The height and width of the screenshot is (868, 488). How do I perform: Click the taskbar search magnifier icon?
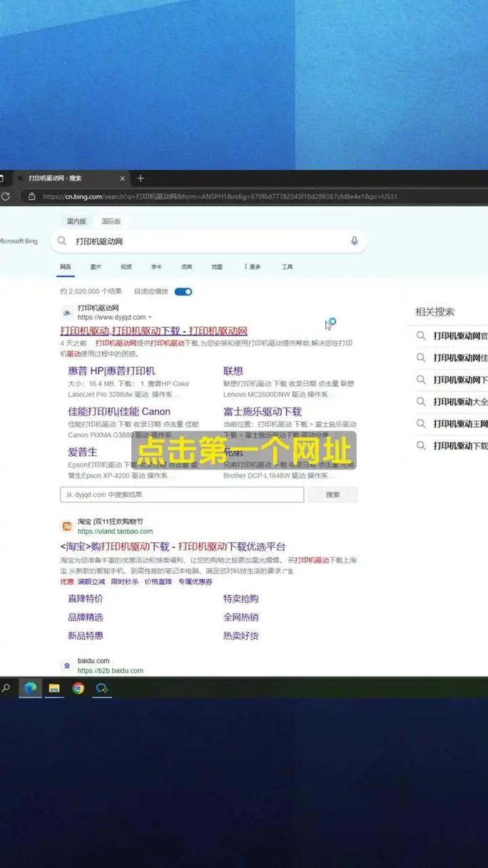[x=6, y=688]
